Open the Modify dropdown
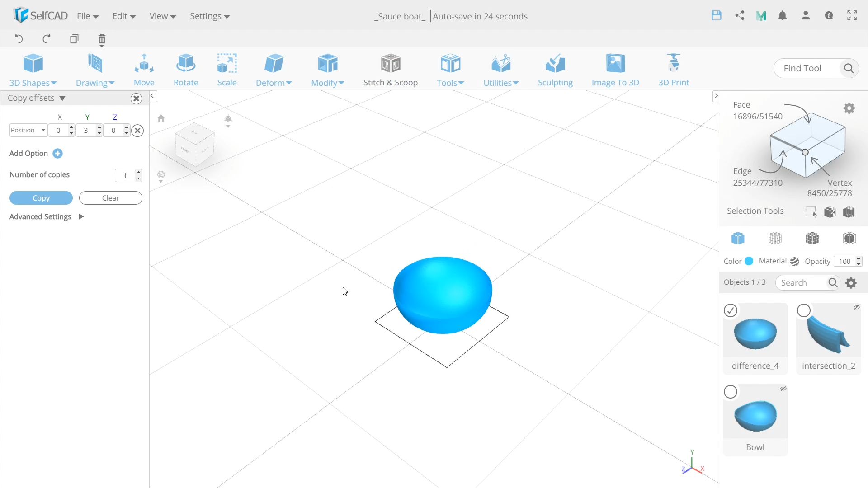This screenshot has width=868, height=488. [x=328, y=70]
